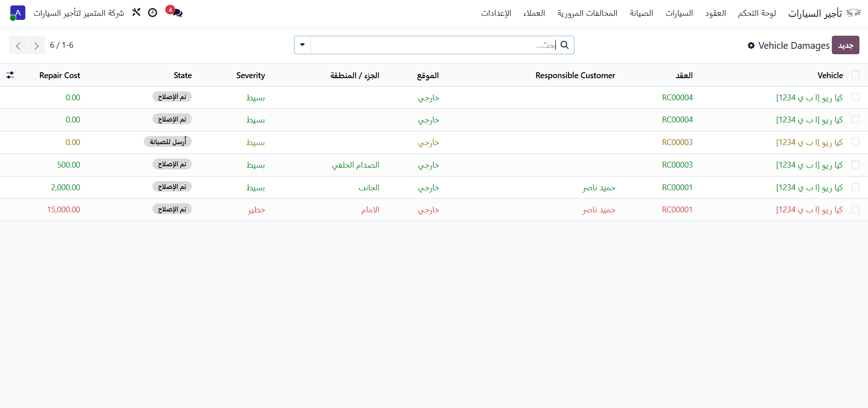Open the debug tools wrench icon
Viewport: 868px width, 408px height.
(x=136, y=12)
